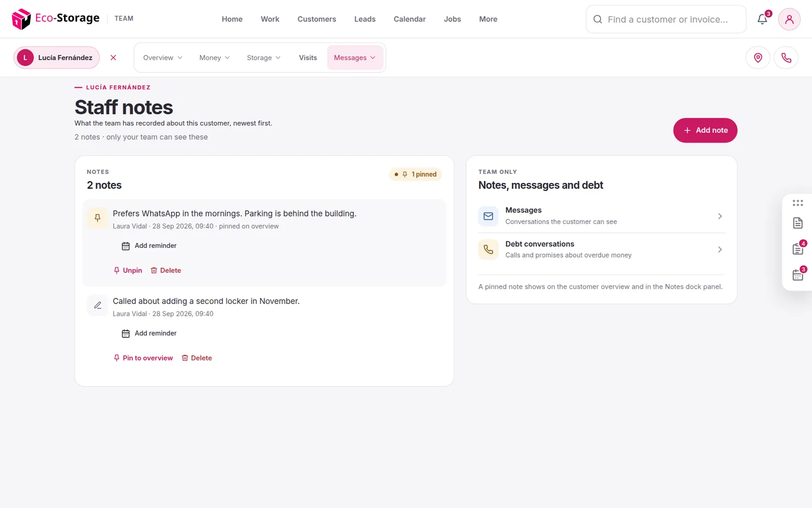Open Messages row chevron in Team only
Viewport: 812px width, 508px height.
click(x=720, y=216)
